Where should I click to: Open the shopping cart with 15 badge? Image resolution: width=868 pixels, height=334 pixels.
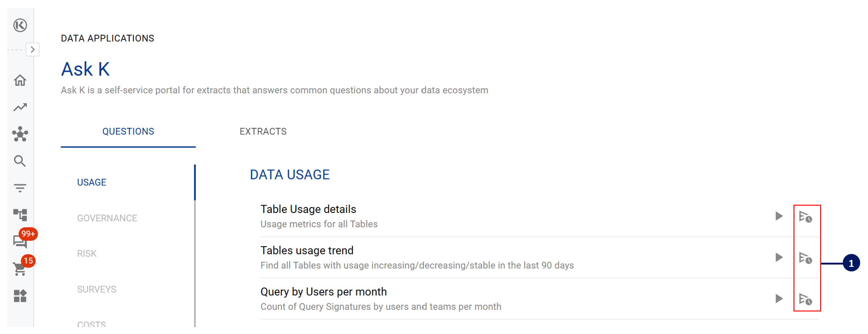tap(20, 268)
